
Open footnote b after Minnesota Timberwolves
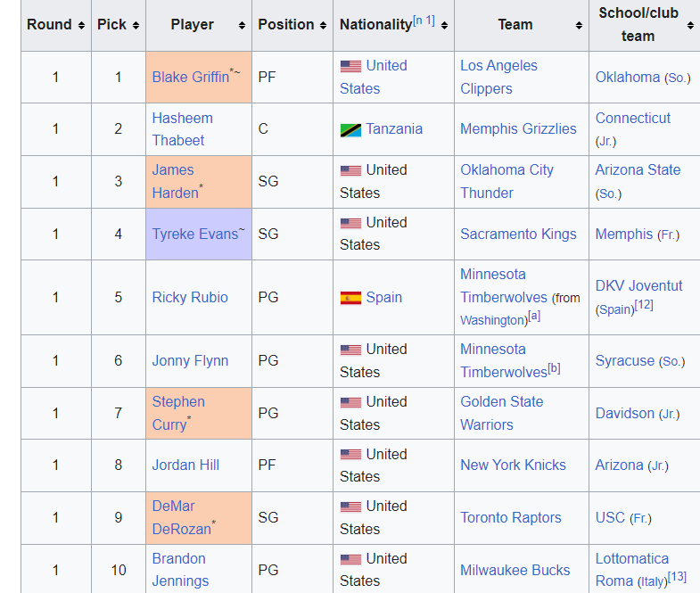click(x=554, y=368)
